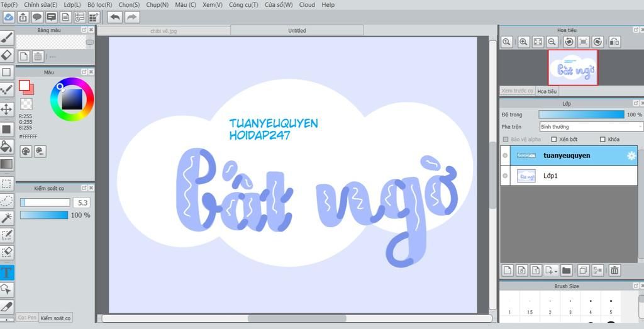Viewport: 644px width, 329px height.
Task: Open the Tệp(F) menu
Action: (x=9, y=5)
